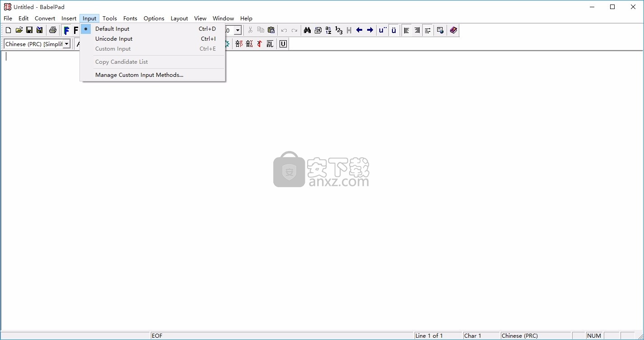Click 'Char 1' in status bar
This screenshot has width=644, height=340.
click(x=481, y=336)
